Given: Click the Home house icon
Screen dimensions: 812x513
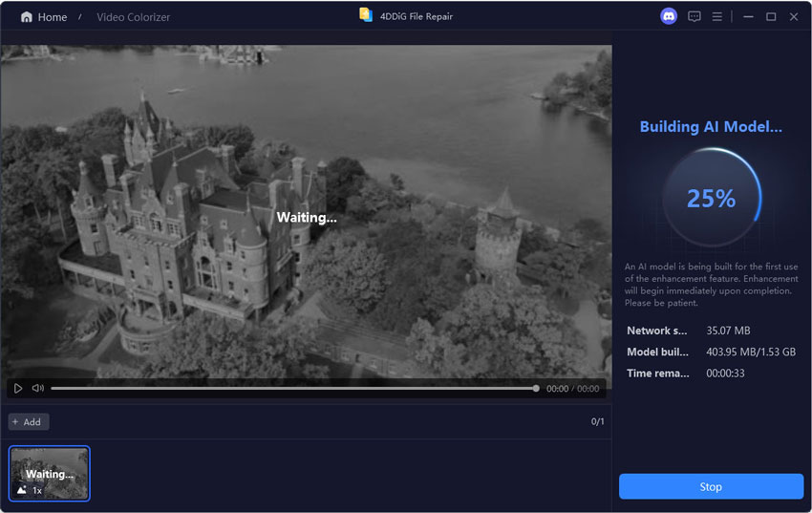Looking at the screenshot, I should click(26, 17).
